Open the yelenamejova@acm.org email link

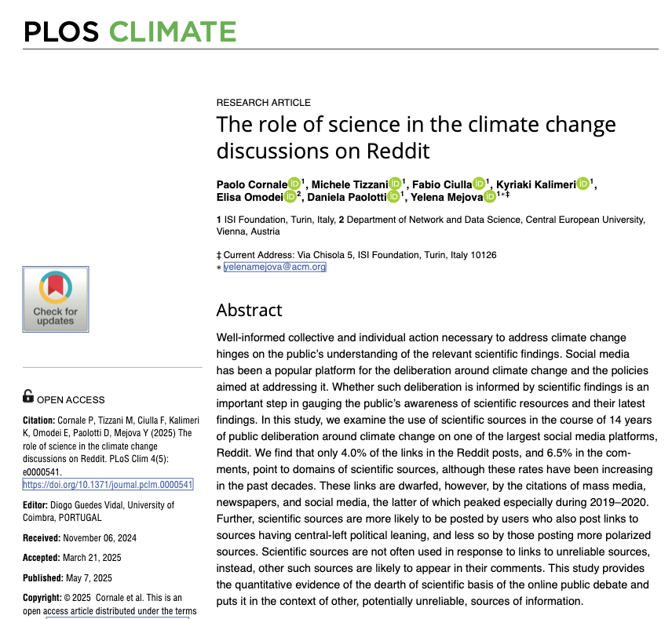(x=275, y=267)
